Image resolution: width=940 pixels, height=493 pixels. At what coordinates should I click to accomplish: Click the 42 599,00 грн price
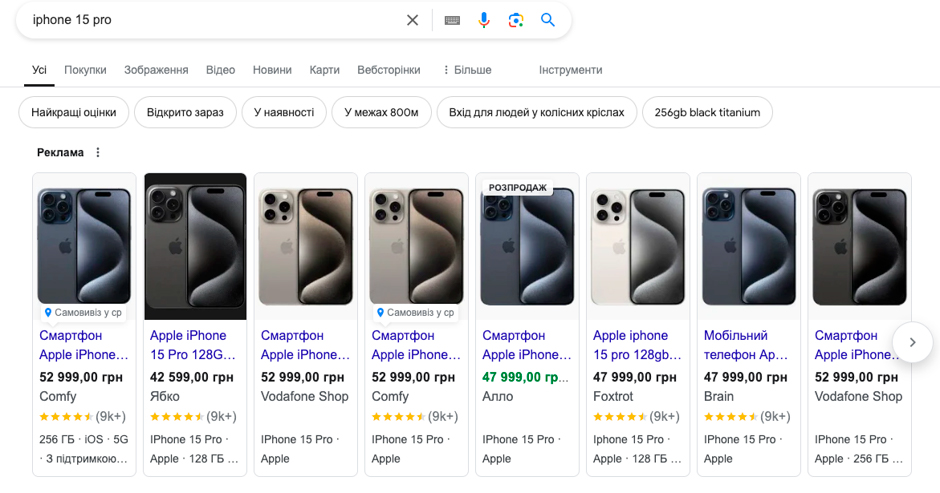pos(191,377)
